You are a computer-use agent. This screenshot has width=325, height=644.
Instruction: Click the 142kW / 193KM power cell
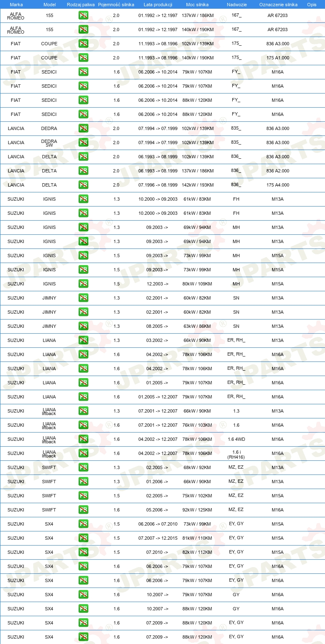198,185
